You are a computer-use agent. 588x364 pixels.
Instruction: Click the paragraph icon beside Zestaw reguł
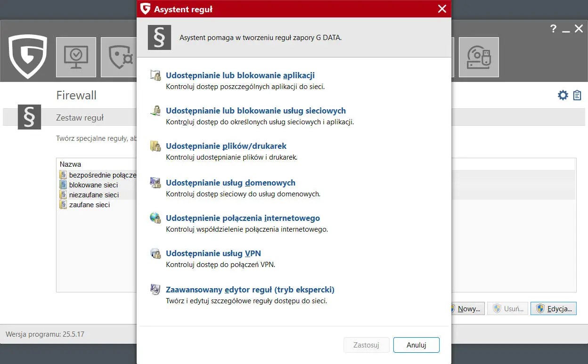click(29, 117)
